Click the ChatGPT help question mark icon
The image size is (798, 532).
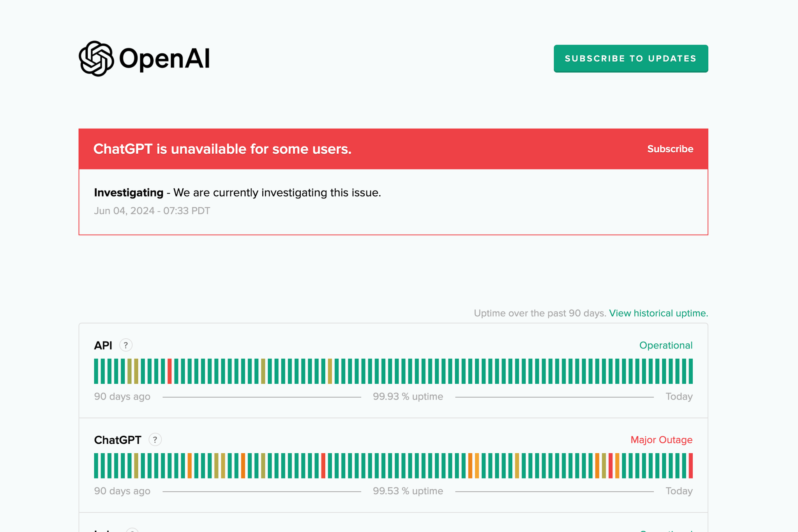click(x=155, y=440)
